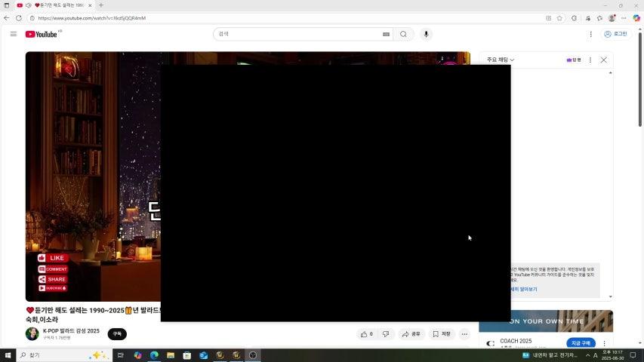Open browser extensions puzzle icon
644x362 pixels.
(x=574, y=18)
